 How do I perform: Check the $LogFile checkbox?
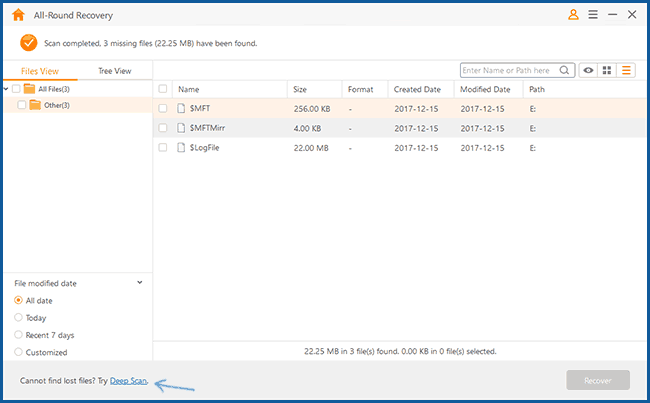coord(163,148)
